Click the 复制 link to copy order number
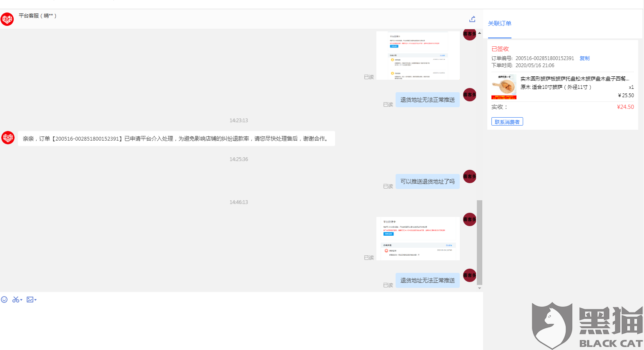644x350 pixels. coord(584,58)
